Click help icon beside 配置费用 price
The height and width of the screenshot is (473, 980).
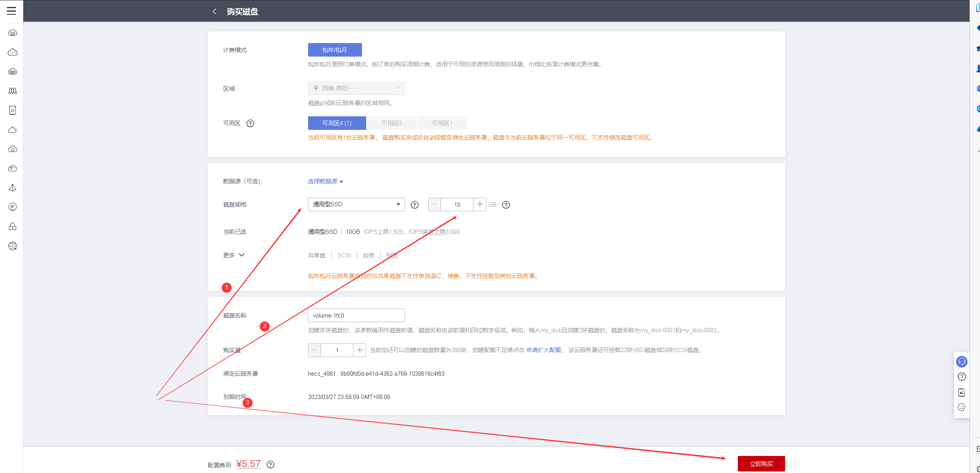(270, 464)
